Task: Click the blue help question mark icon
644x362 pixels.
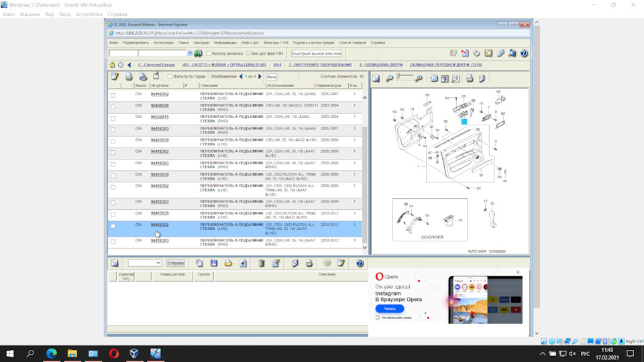Action: click(x=524, y=53)
